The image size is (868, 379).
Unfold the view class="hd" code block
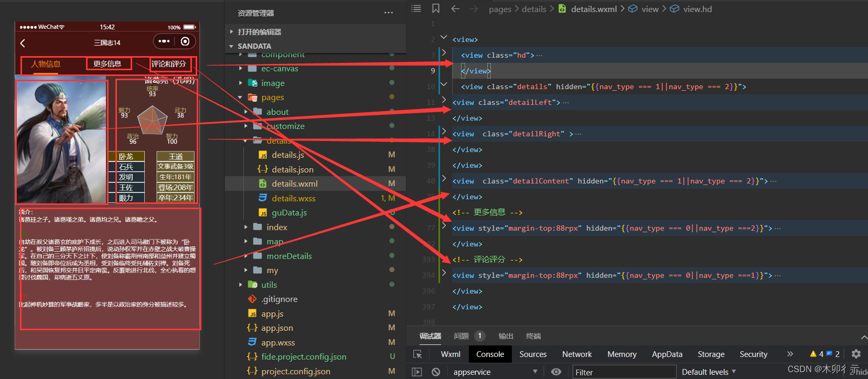click(444, 52)
